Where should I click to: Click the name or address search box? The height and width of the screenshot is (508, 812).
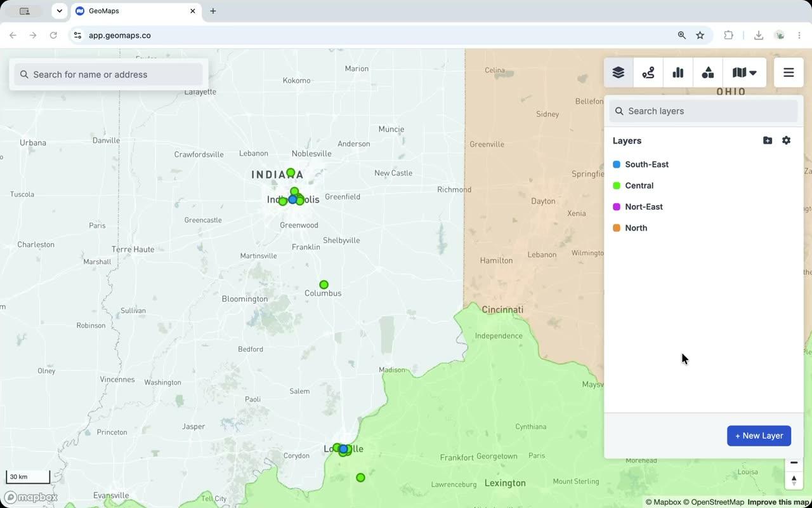pos(108,74)
